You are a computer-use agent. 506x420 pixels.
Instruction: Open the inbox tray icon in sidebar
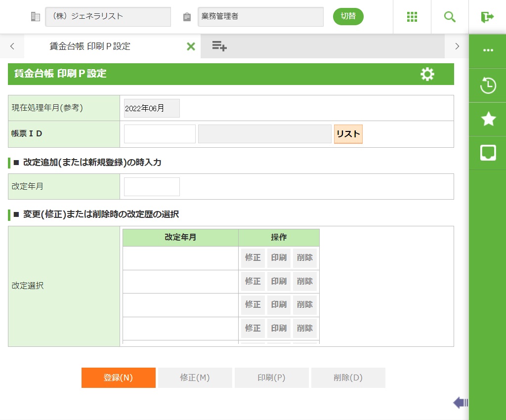click(x=488, y=153)
